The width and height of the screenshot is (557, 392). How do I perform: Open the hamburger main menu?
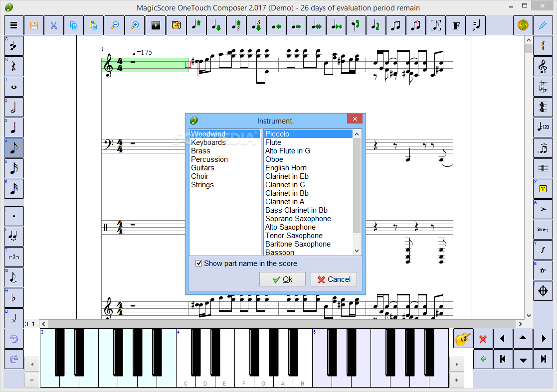click(14, 25)
